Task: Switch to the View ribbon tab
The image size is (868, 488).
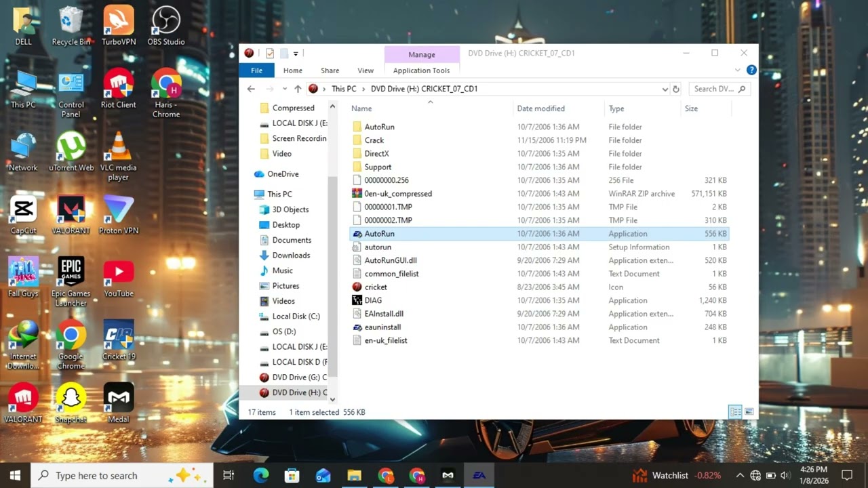Action: click(366, 70)
